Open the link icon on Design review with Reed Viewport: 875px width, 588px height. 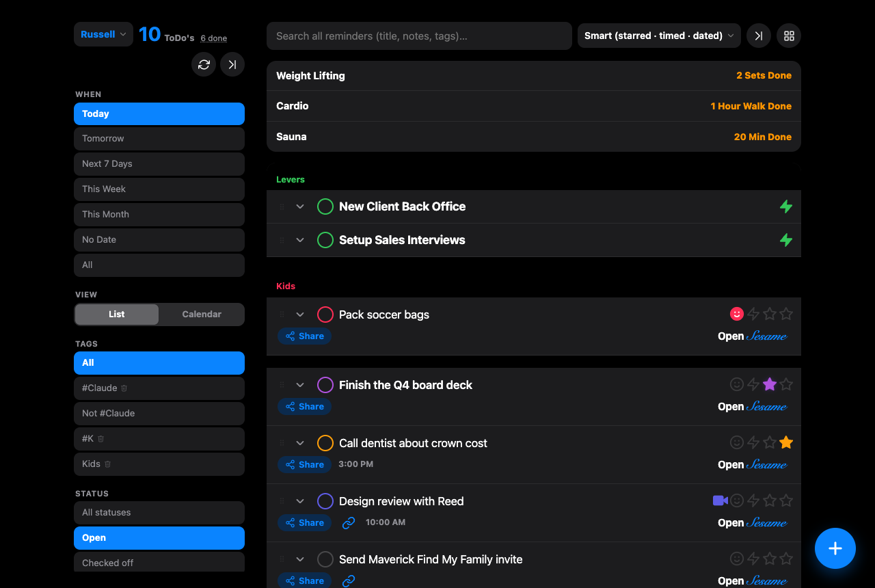click(349, 522)
